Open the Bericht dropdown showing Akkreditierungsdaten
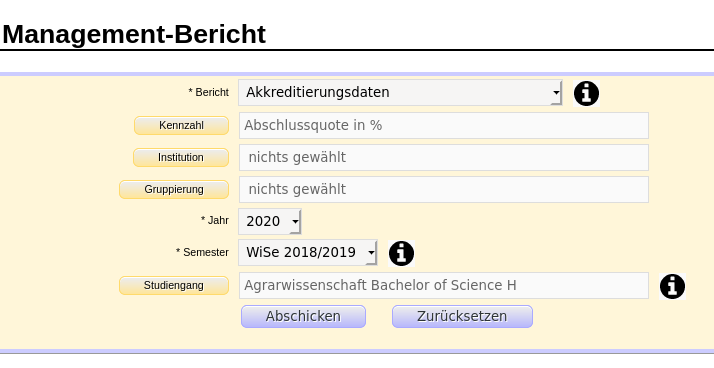714x368 pixels. 400,92
